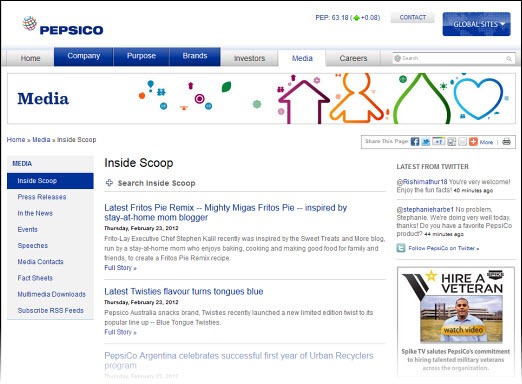The height and width of the screenshot is (384, 522).
Task: Click the Google +1 share icon
Action: [439, 142]
